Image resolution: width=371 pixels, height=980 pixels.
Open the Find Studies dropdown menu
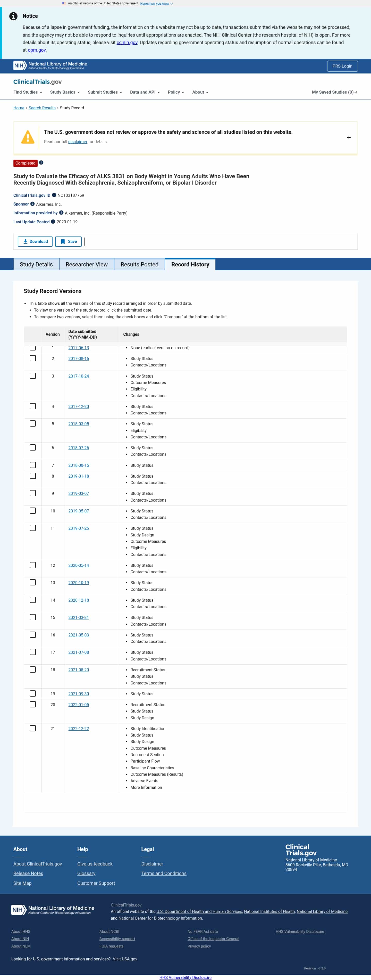click(27, 92)
